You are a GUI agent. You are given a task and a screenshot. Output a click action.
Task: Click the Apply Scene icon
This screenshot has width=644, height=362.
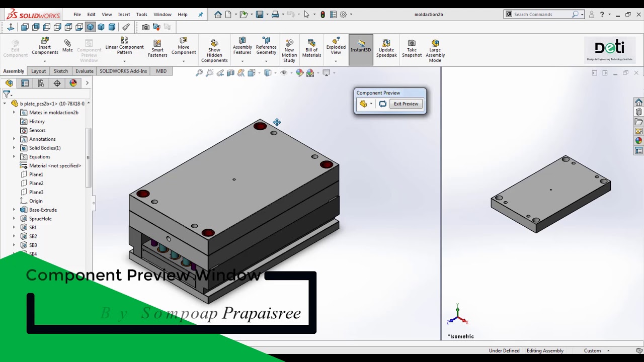(x=310, y=73)
